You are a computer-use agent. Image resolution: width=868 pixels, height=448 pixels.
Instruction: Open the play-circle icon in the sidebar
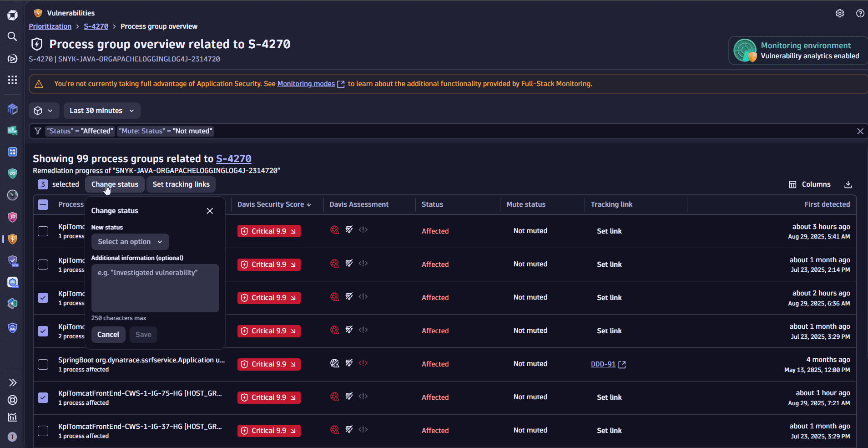click(12, 58)
